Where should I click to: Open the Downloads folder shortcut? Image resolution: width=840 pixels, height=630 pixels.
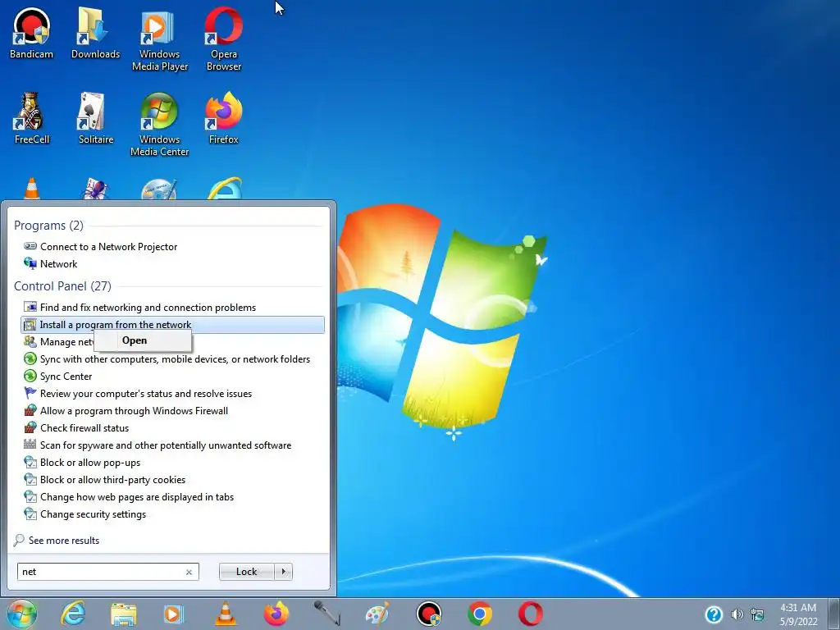click(x=95, y=33)
